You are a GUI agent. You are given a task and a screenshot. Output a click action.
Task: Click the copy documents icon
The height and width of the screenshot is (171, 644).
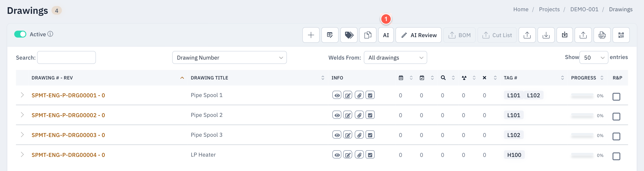click(x=368, y=35)
